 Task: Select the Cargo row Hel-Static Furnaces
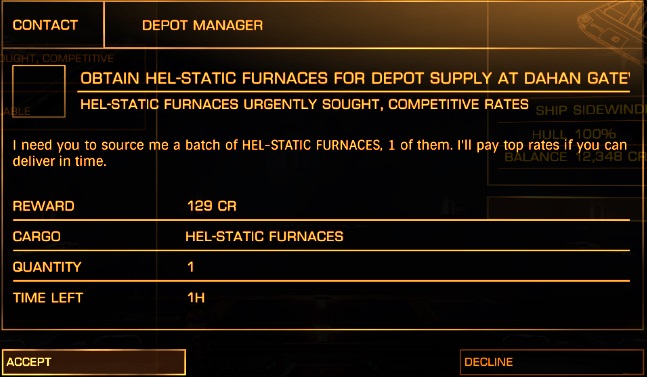[x=321, y=236]
